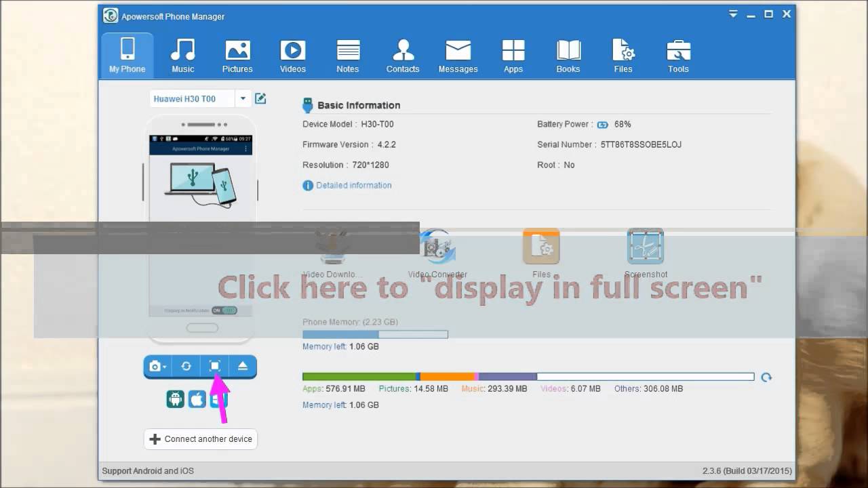The height and width of the screenshot is (488, 868).
Task: Switch to the Music tab
Action: [x=182, y=55]
